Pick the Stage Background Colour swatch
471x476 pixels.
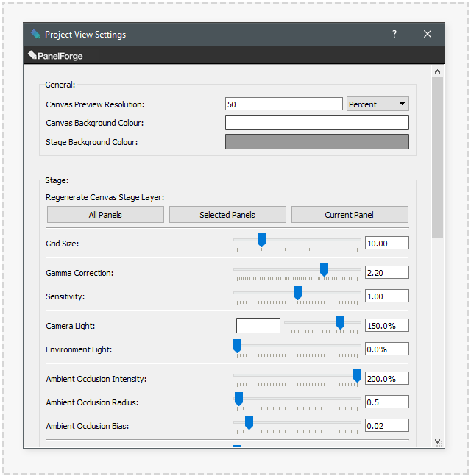tap(316, 142)
